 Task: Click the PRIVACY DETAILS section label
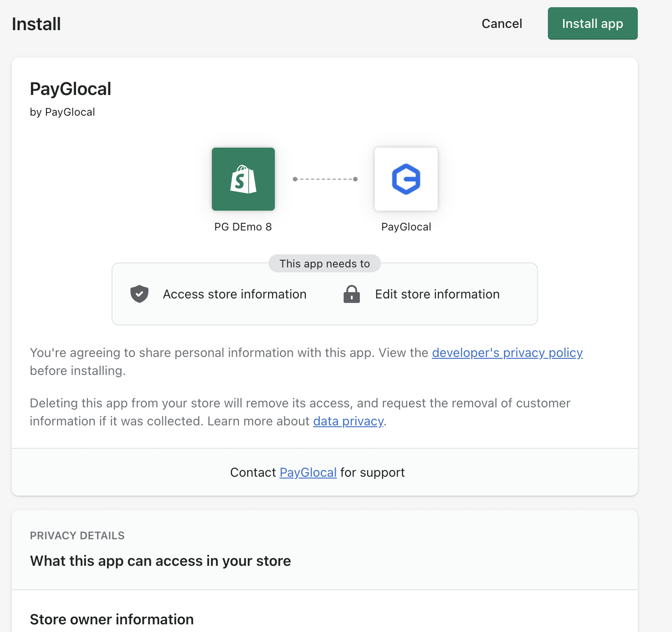[77, 536]
